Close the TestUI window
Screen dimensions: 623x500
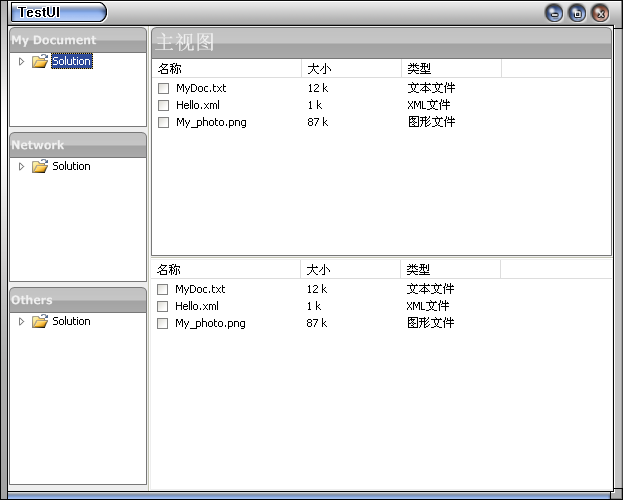click(601, 13)
